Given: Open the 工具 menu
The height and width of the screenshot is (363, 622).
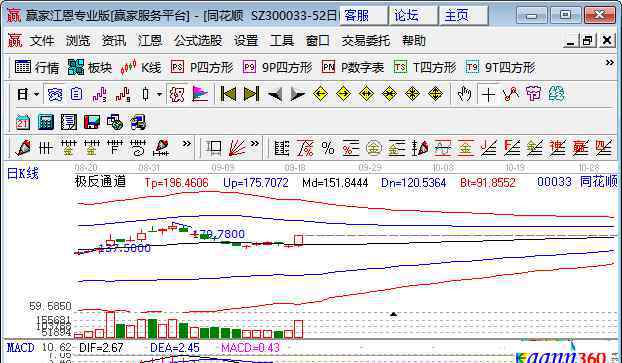Looking at the screenshot, I should tap(282, 40).
